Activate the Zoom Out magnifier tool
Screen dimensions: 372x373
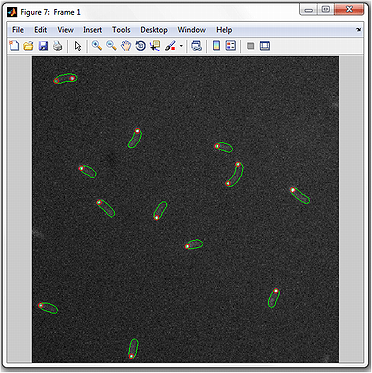(111, 46)
